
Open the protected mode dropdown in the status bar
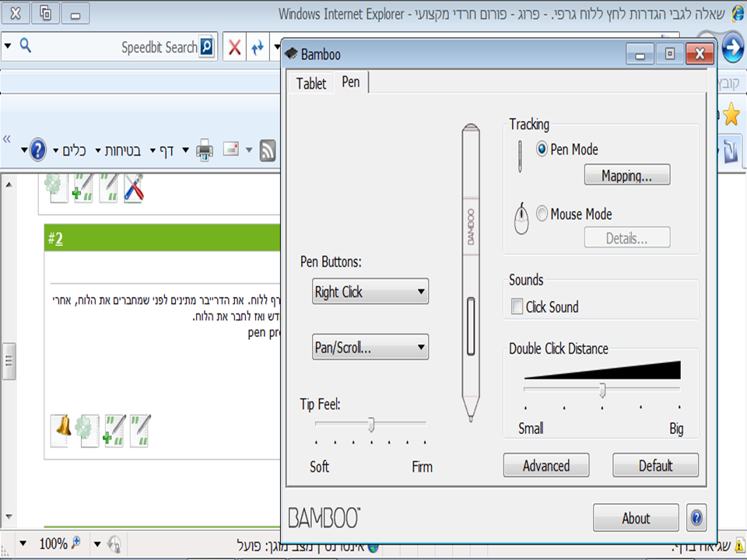coord(97,544)
